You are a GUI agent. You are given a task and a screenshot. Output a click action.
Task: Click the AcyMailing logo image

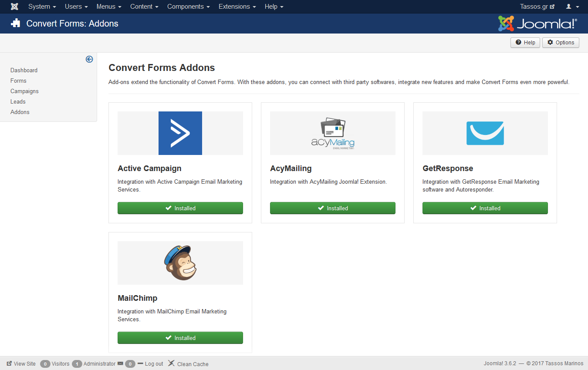333,133
